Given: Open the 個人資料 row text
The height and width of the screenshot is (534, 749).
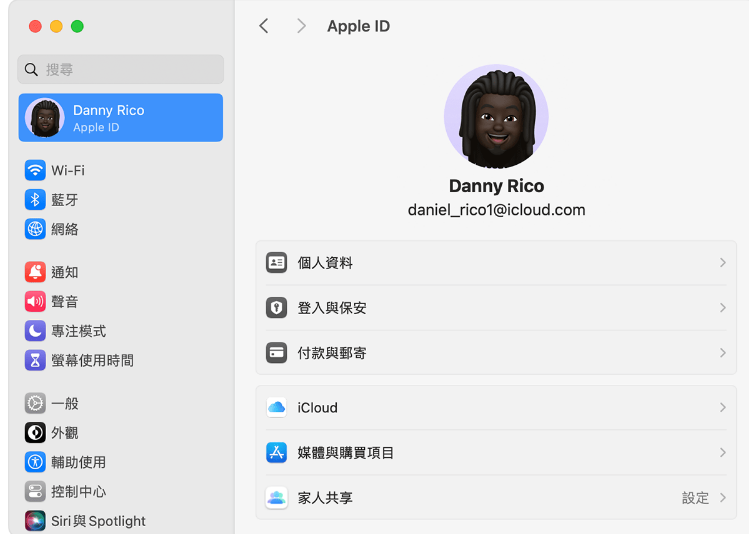Looking at the screenshot, I should pos(325,263).
